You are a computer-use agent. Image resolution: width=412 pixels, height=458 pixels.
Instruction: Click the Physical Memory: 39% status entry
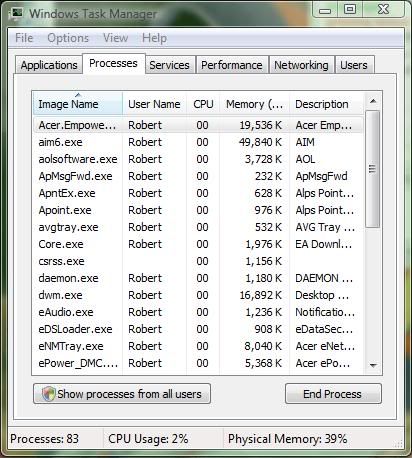[x=288, y=439]
